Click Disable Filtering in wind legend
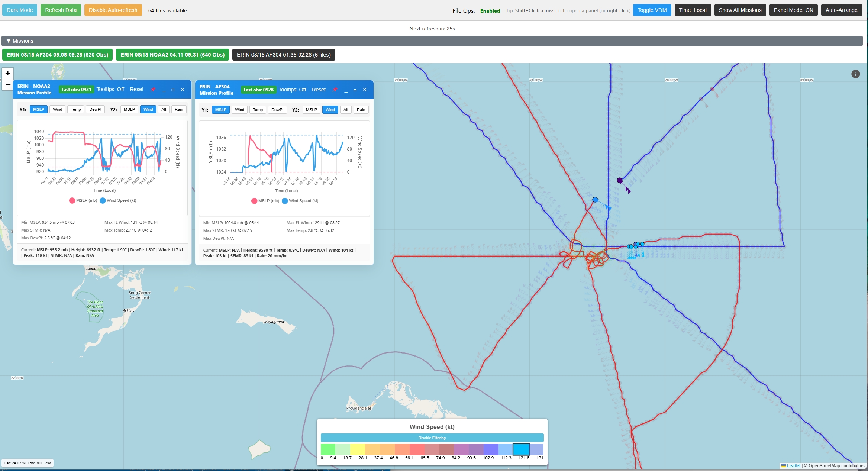The image size is (868, 471). click(432, 438)
